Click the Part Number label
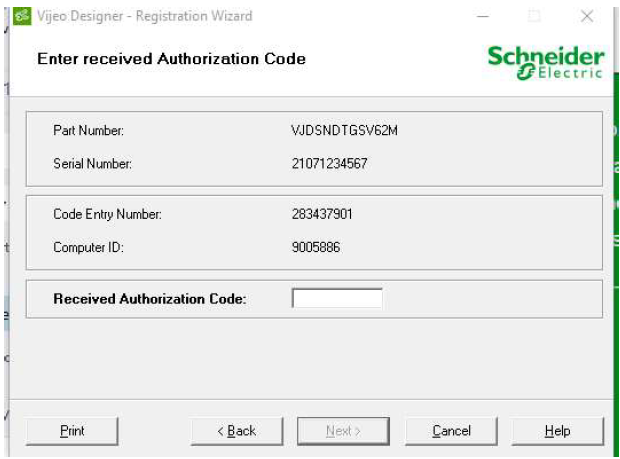Image resolution: width=620 pixels, height=459 pixels. pos(89,130)
